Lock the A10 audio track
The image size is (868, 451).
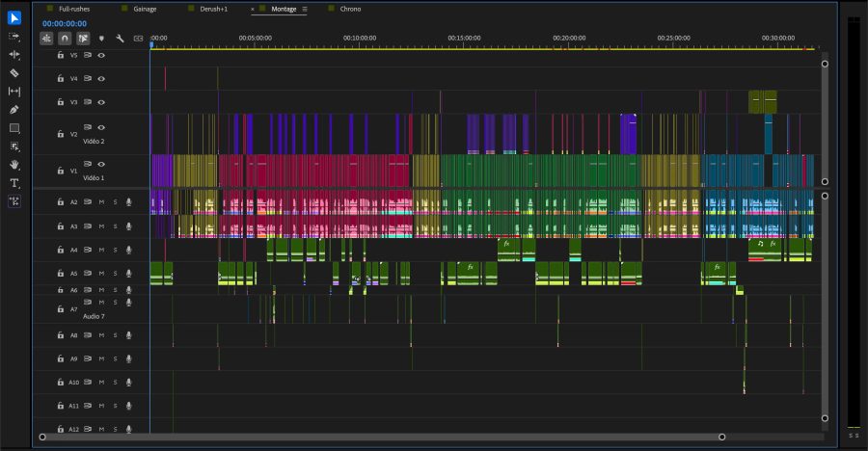[x=61, y=382]
